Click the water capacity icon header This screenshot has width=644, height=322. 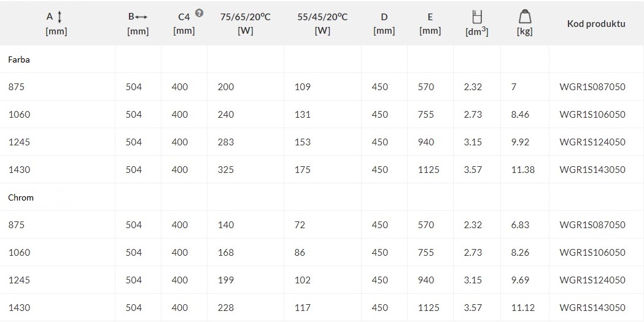click(x=477, y=17)
